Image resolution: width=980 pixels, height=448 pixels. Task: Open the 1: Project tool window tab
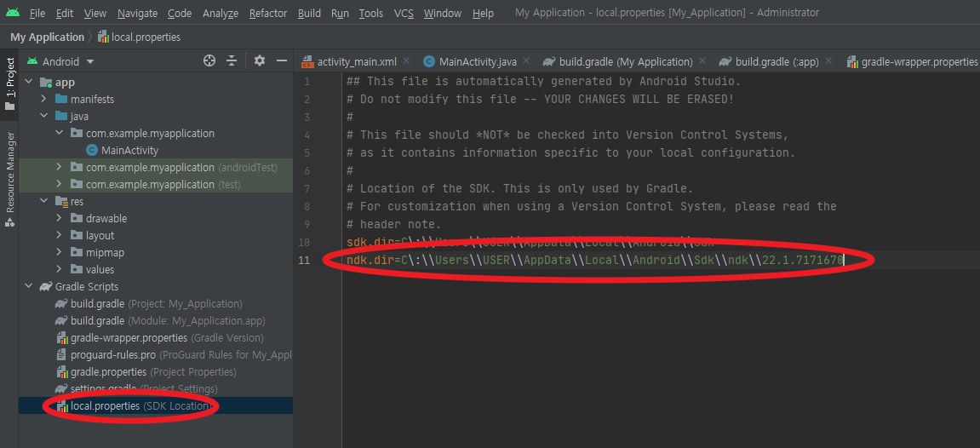pos(10,84)
